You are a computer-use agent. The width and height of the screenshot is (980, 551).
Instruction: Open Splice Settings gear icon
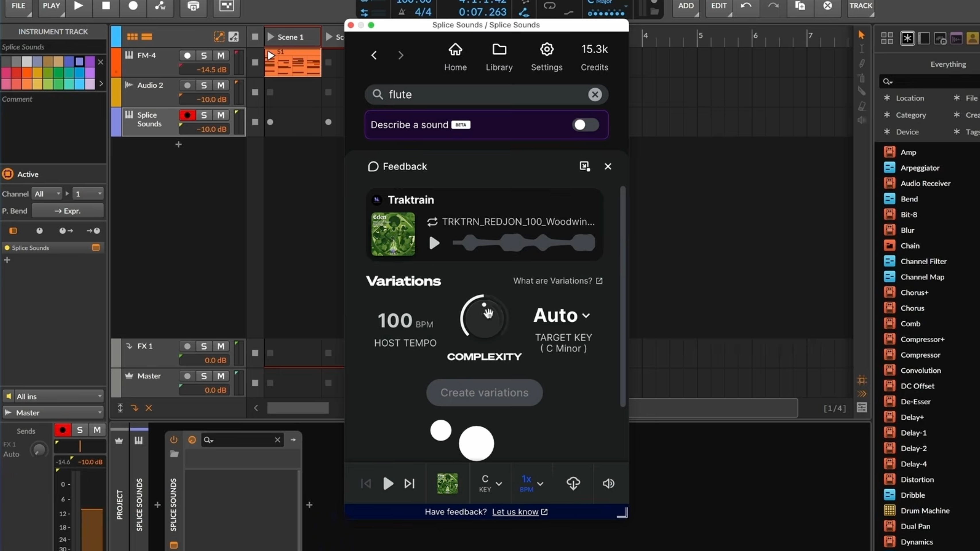pos(546,50)
